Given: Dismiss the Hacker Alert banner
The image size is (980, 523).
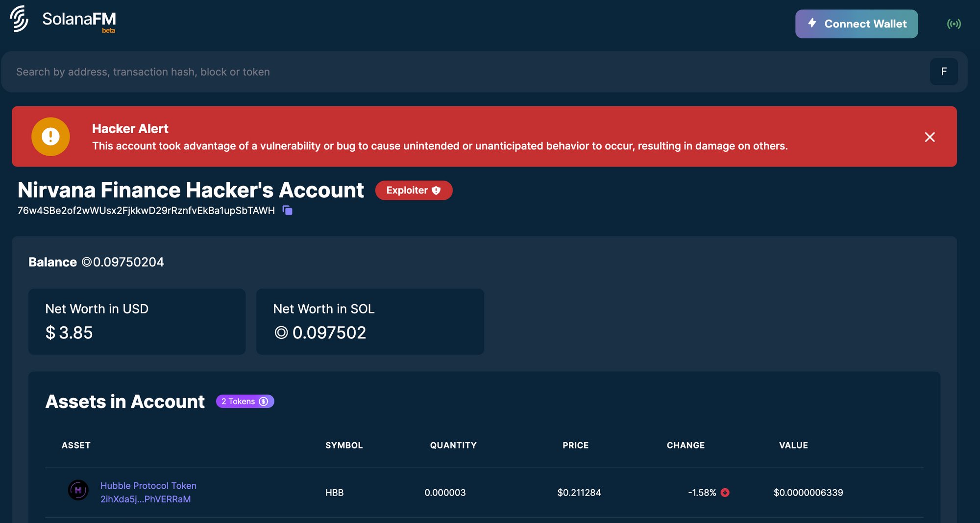Looking at the screenshot, I should (930, 137).
